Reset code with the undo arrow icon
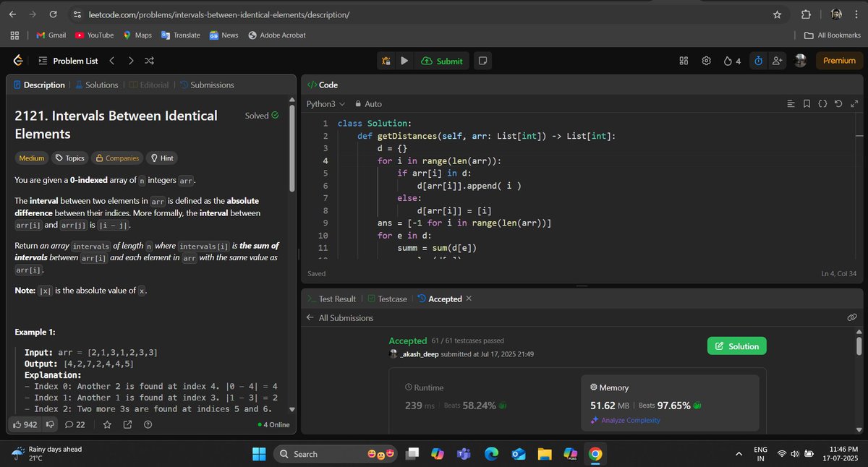The height and width of the screenshot is (467, 868). [838, 104]
